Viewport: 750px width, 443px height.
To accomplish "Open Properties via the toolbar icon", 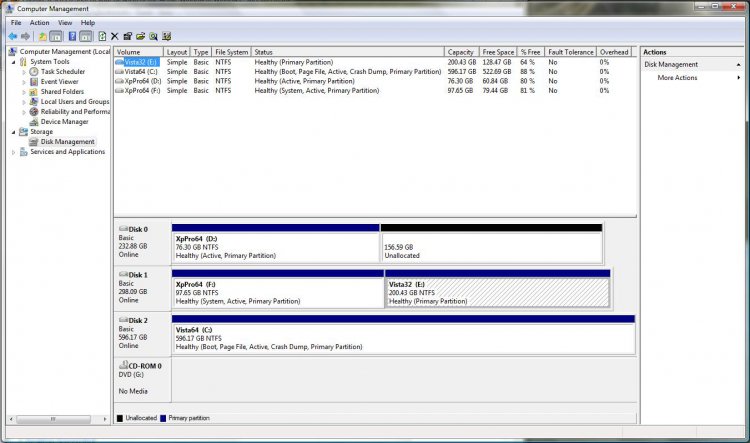I will [x=128, y=36].
